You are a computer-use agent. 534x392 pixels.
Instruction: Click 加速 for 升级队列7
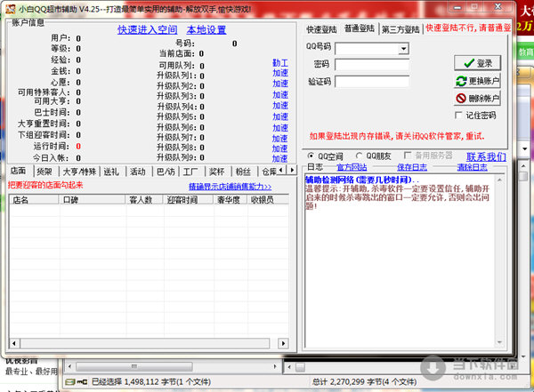coord(280,139)
